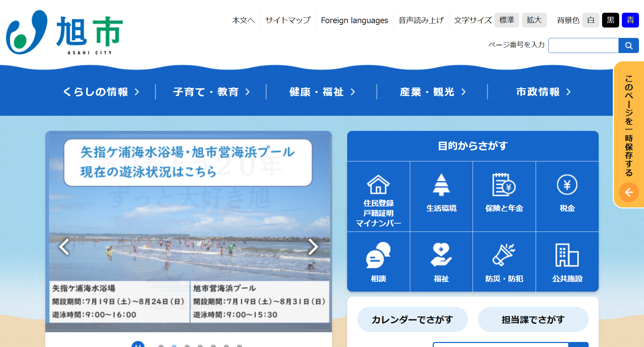The height and width of the screenshot is (347, 644).
Task: Expand the 産業・観光 menu
Action: 433,92
